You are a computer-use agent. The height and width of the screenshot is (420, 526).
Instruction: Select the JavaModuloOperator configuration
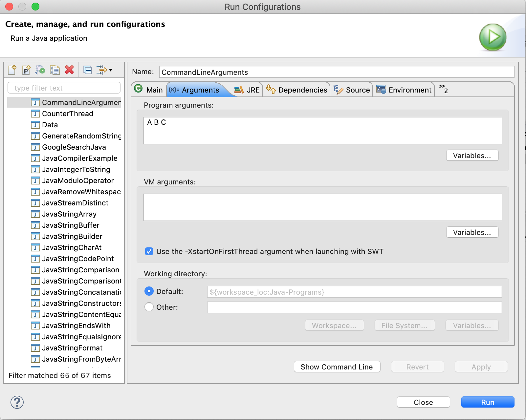pyautogui.click(x=72, y=180)
